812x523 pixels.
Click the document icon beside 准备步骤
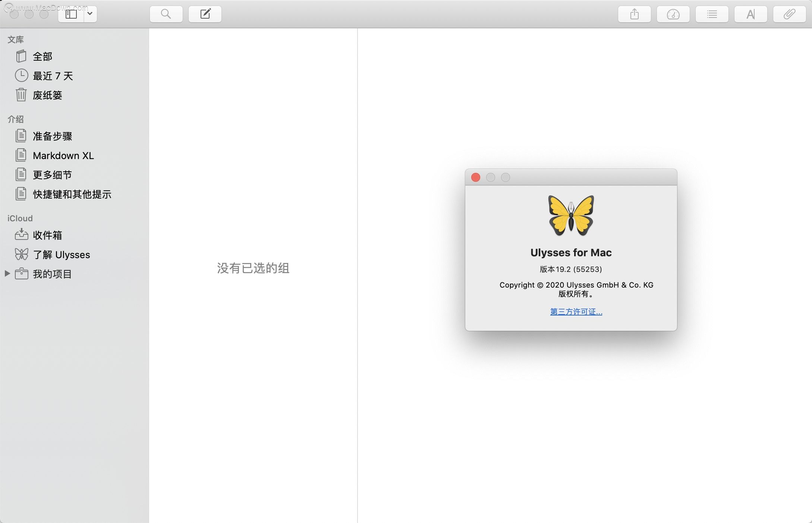point(21,136)
